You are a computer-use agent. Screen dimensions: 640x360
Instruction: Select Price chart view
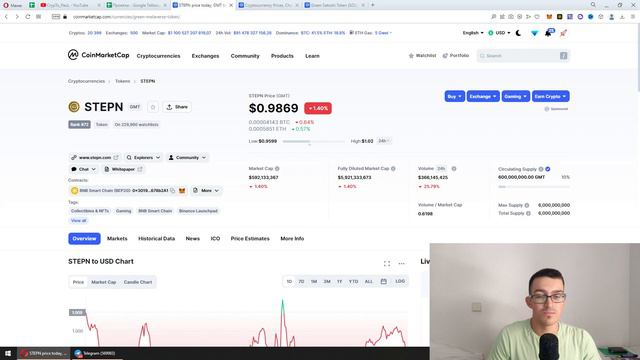click(x=78, y=282)
